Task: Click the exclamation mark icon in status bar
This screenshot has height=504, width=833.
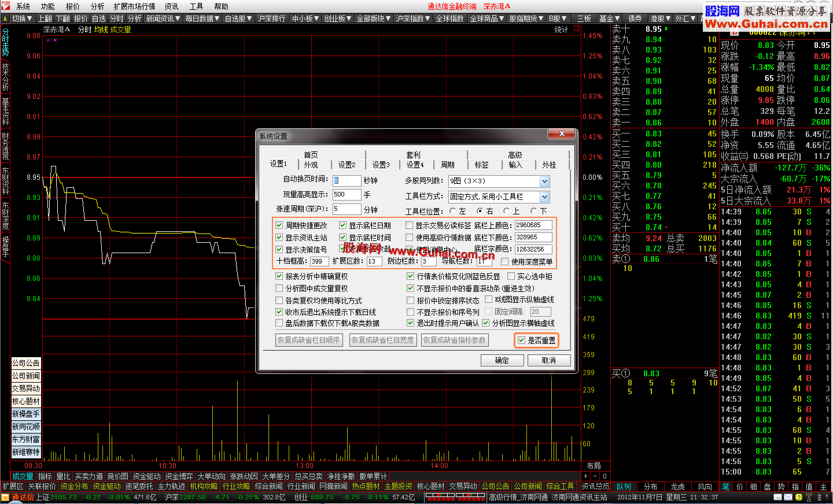Action: (827, 497)
